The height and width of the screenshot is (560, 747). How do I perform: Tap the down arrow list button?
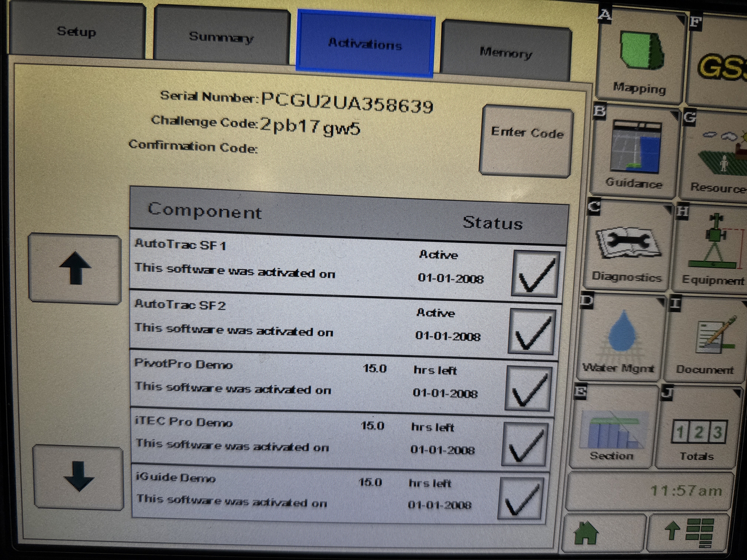[78, 478]
